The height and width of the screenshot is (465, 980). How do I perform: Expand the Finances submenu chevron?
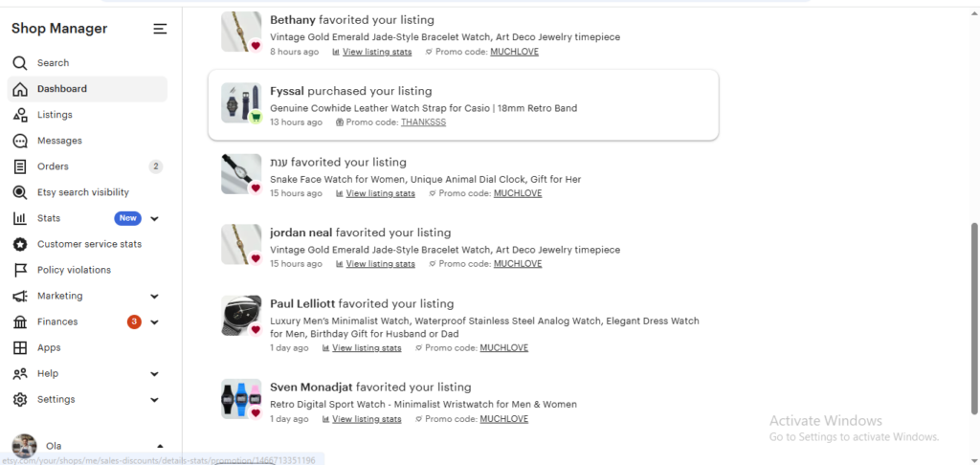pos(155,322)
